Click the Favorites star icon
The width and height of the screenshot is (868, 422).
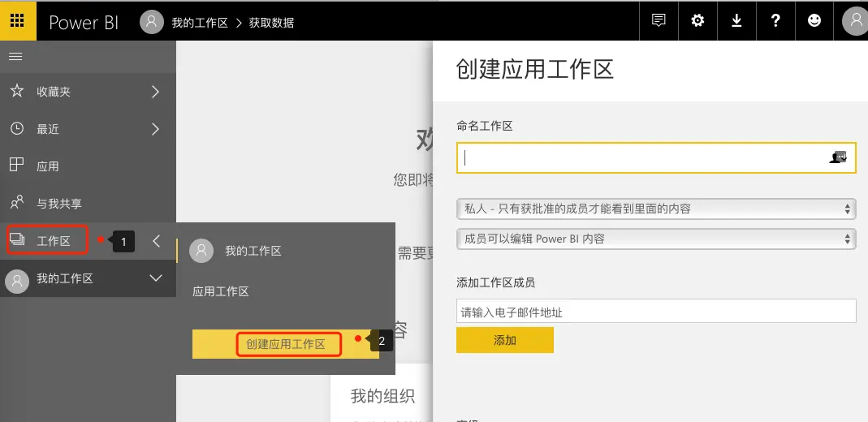[17, 91]
